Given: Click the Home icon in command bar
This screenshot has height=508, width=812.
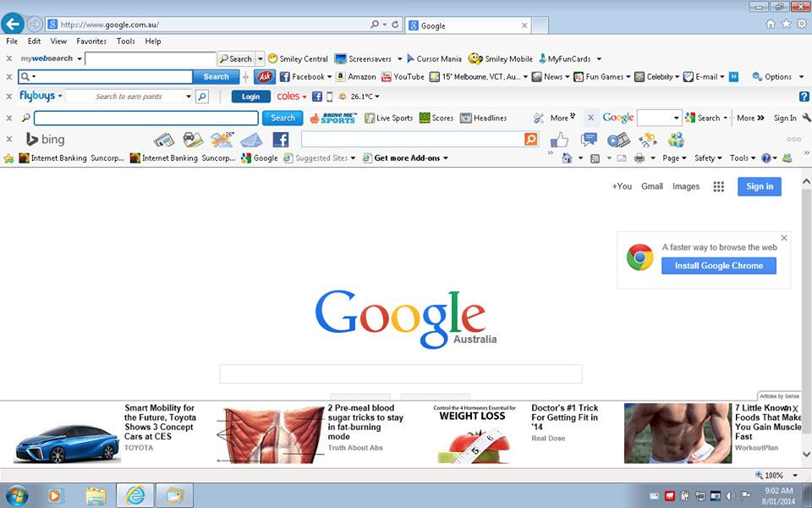Looking at the screenshot, I should [x=567, y=158].
